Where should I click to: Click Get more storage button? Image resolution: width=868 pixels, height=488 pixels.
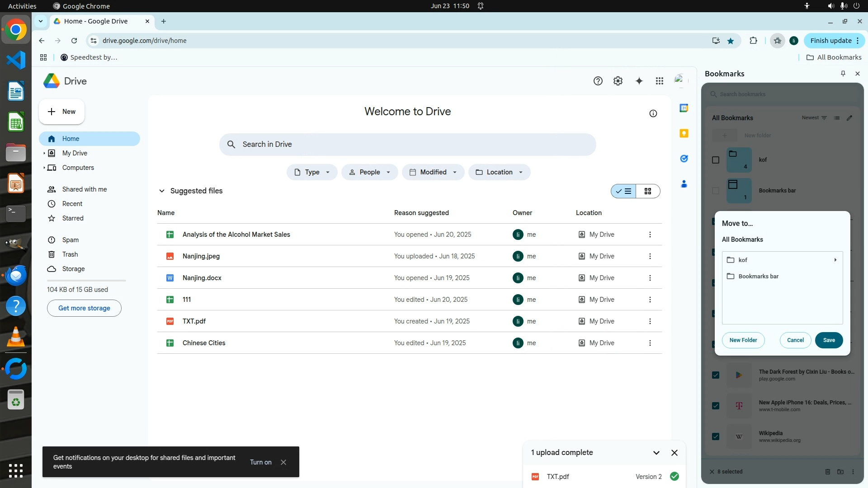[84, 308]
